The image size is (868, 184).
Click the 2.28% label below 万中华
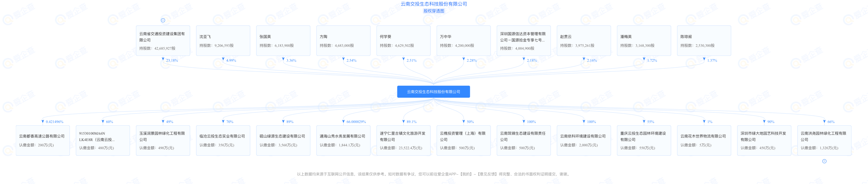click(x=472, y=61)
